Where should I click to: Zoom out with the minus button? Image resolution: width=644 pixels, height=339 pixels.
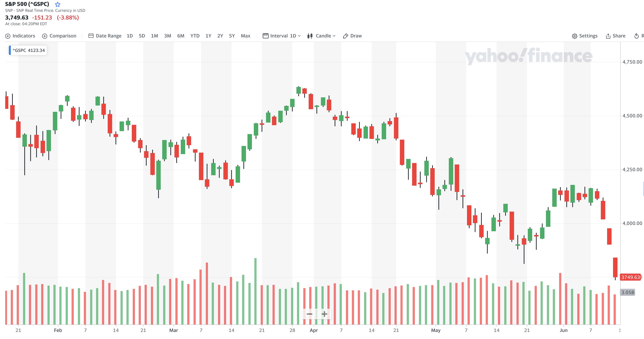click(x=310, y=314)
